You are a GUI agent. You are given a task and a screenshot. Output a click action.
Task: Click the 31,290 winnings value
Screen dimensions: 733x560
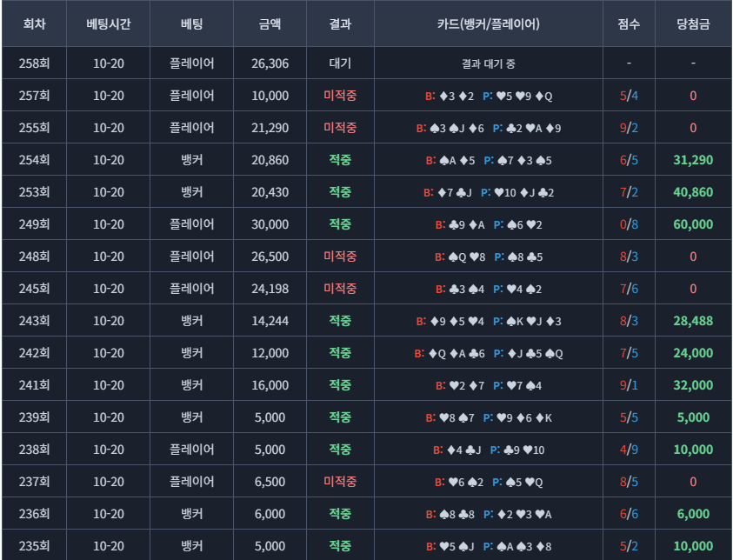click(x=693, y=160)
